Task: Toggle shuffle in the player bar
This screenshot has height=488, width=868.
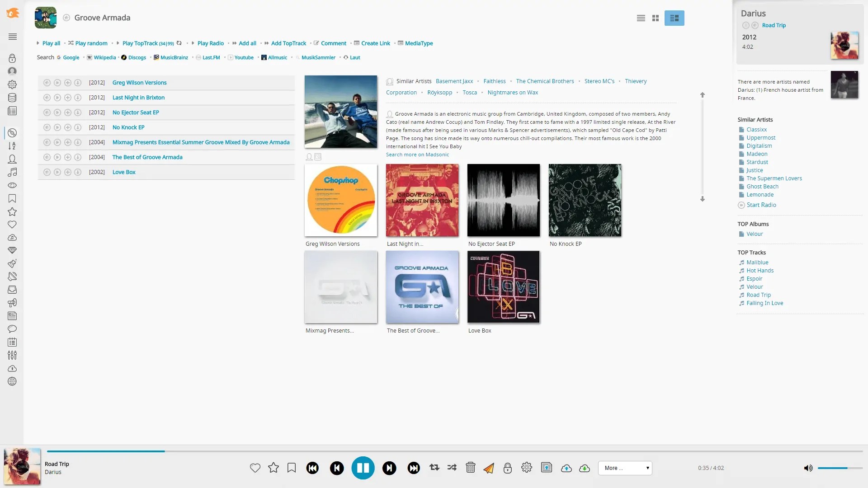Action: (x=451, y=468)
